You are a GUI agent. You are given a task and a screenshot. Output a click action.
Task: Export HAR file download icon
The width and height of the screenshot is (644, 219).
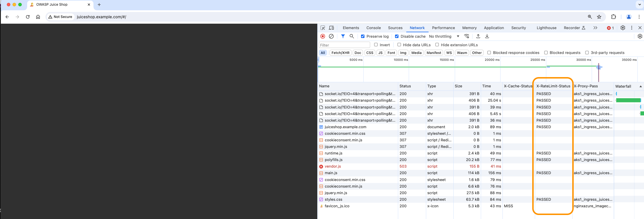click(487, 36)
